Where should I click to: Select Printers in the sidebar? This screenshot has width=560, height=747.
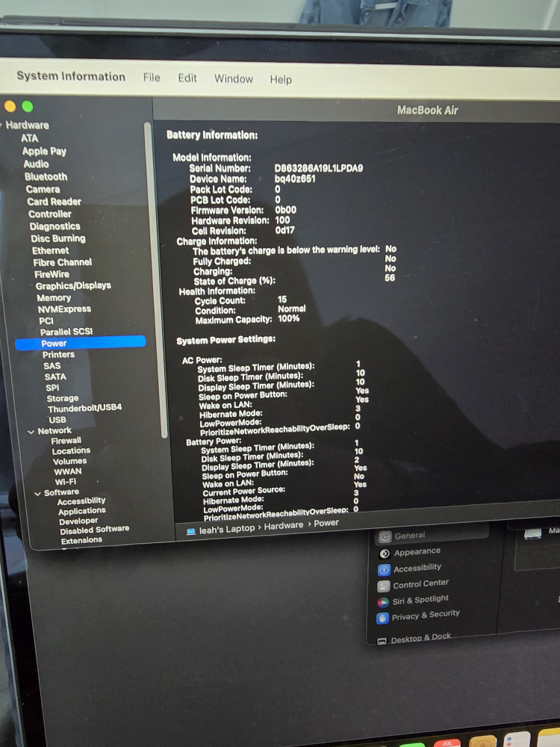(58, 354)
